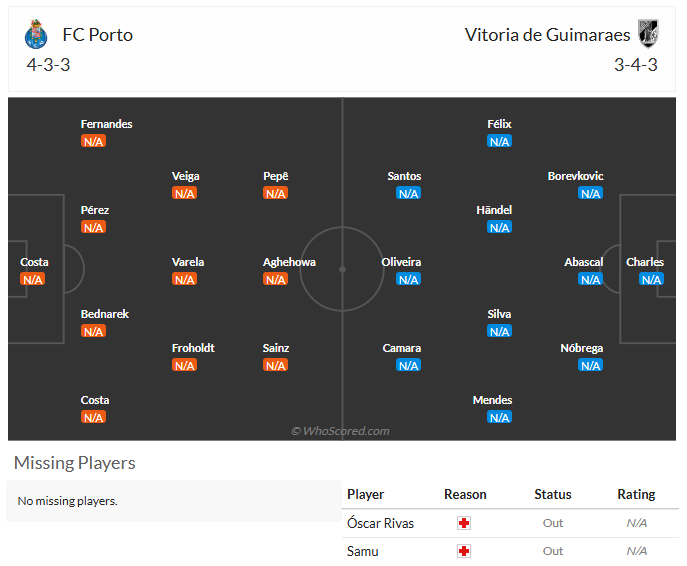Select Pepê on the pitch
The image size is (687, 566).
point(276,176)
